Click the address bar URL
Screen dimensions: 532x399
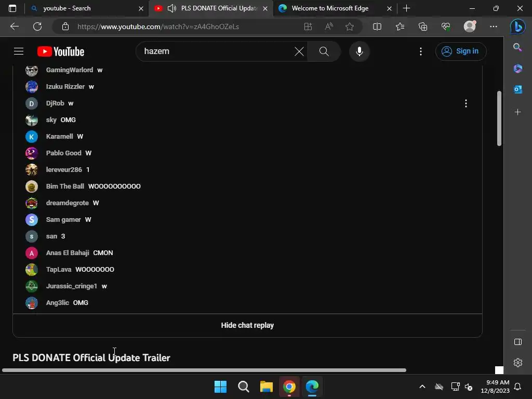point(158,26)
